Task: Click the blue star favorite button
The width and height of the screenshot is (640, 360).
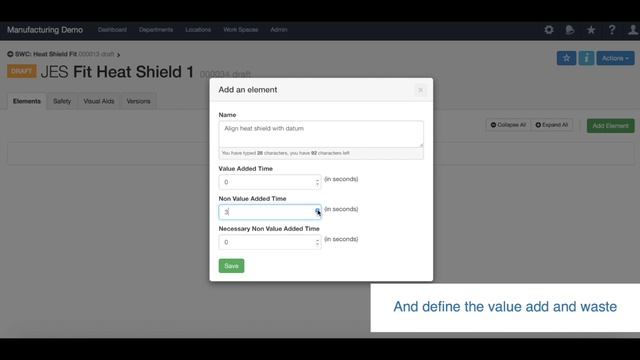Action: [566, 58]
